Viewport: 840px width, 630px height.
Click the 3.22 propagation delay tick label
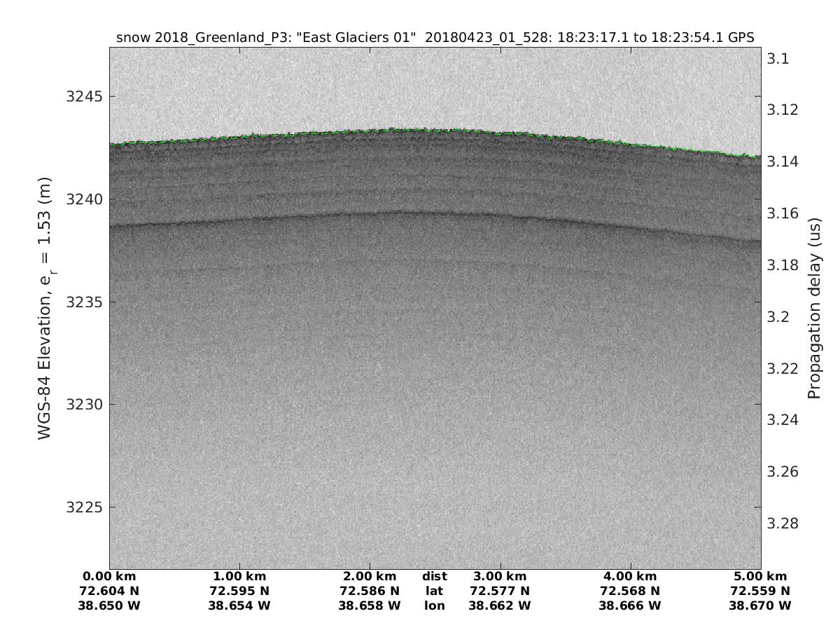click(x=781, y=368)
